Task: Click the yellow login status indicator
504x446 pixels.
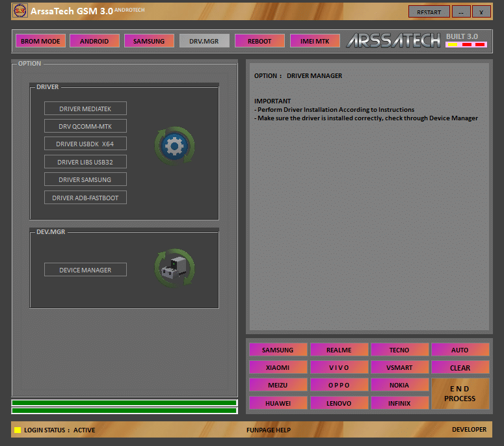Action: 18,430
